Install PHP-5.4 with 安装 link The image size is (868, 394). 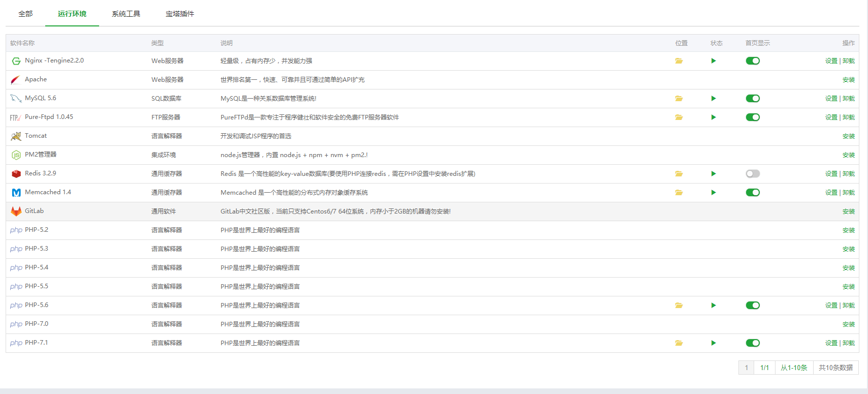coord(849,268)
